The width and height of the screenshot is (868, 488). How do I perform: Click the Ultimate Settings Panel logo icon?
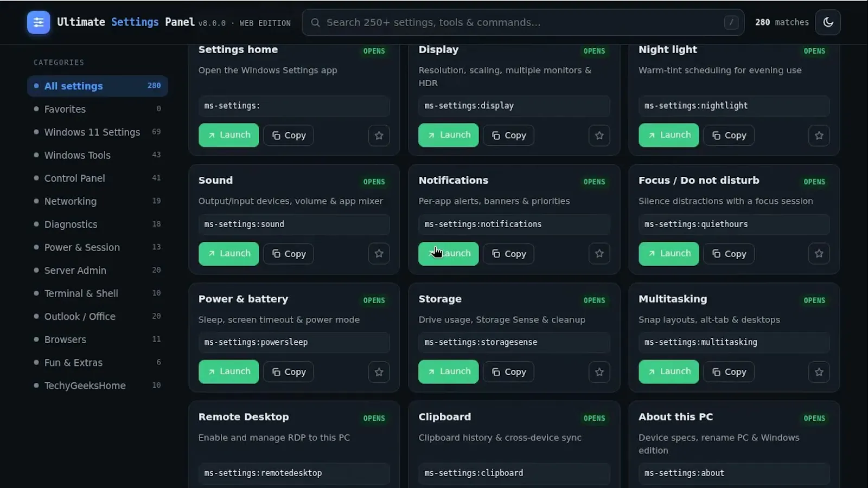39,22
